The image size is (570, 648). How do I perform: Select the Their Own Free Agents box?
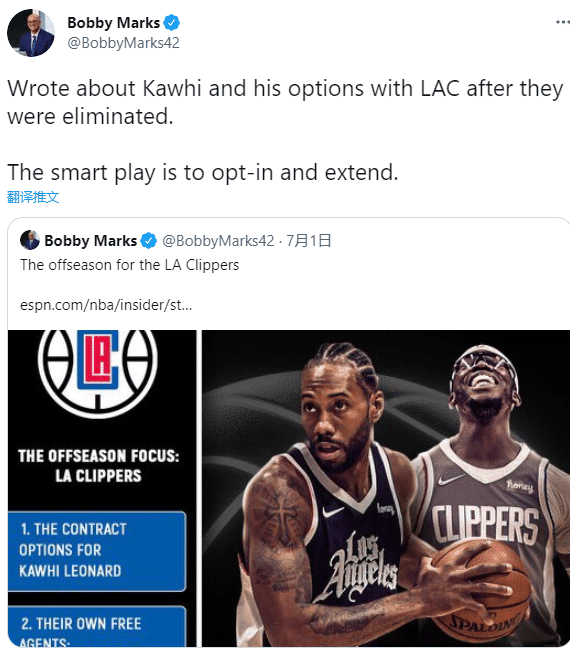tap(97, 627)
